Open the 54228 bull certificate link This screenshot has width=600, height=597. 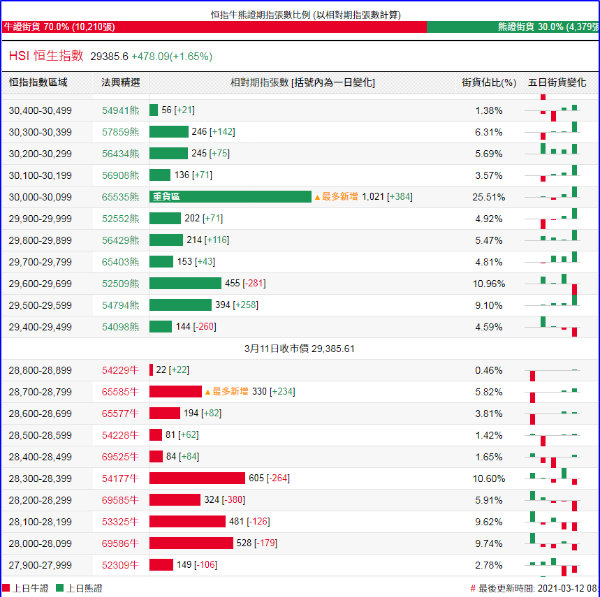(120, 435)
